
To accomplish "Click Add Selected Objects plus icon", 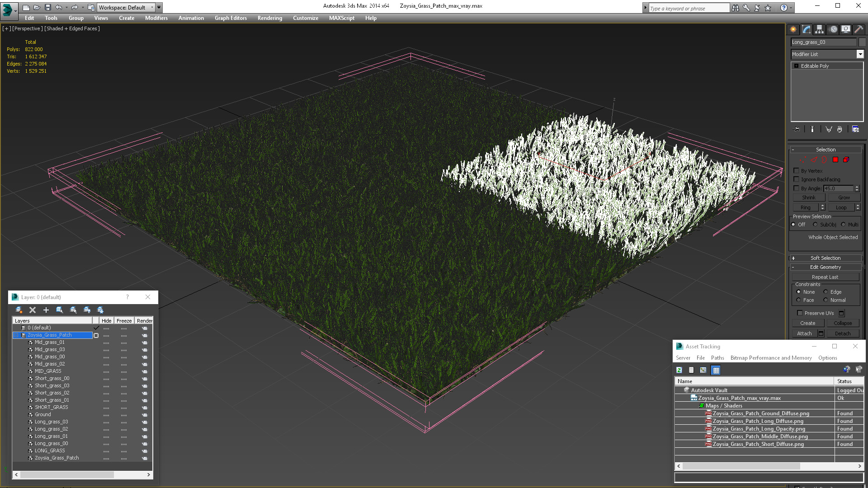I will click(x=46, y=310).
